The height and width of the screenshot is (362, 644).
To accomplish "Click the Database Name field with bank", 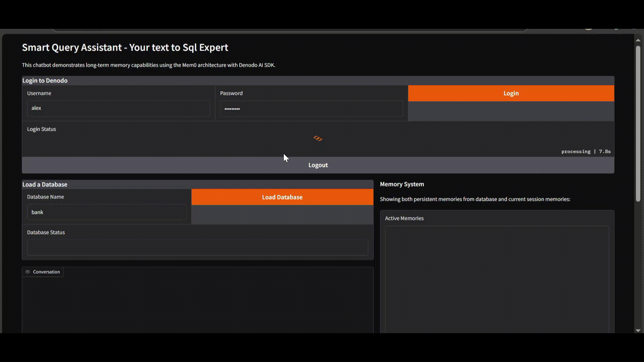I will [106, 212].
